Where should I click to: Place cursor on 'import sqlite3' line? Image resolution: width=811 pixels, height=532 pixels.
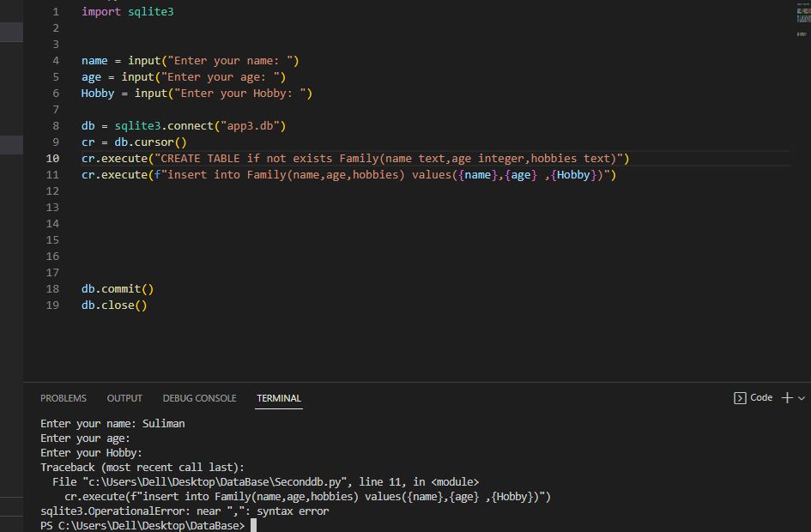click(127, 11)
